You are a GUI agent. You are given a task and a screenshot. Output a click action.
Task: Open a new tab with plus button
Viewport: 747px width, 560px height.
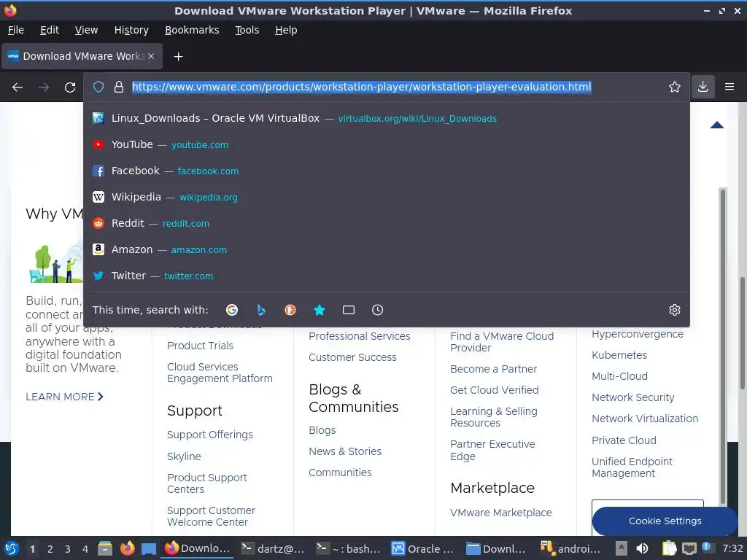coord(178,57)
